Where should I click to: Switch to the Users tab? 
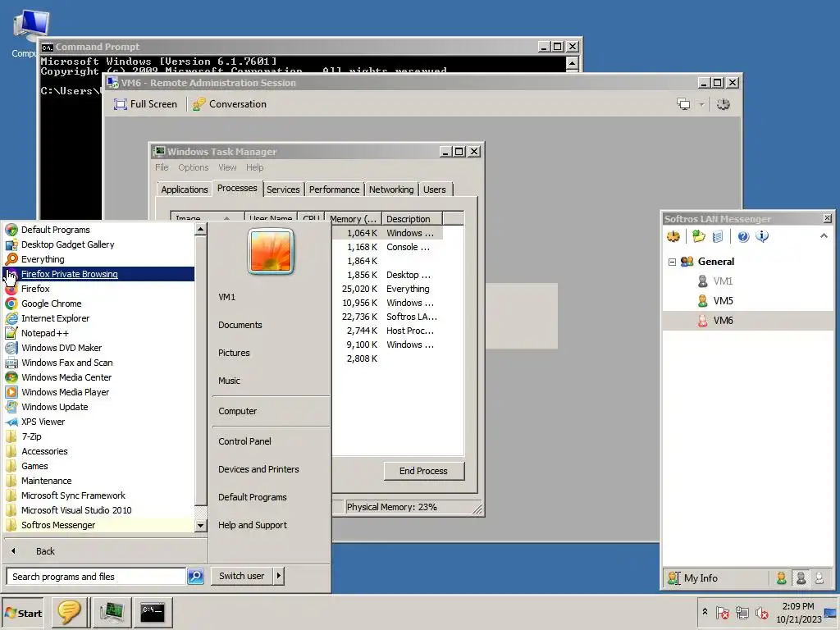(435, 189)
